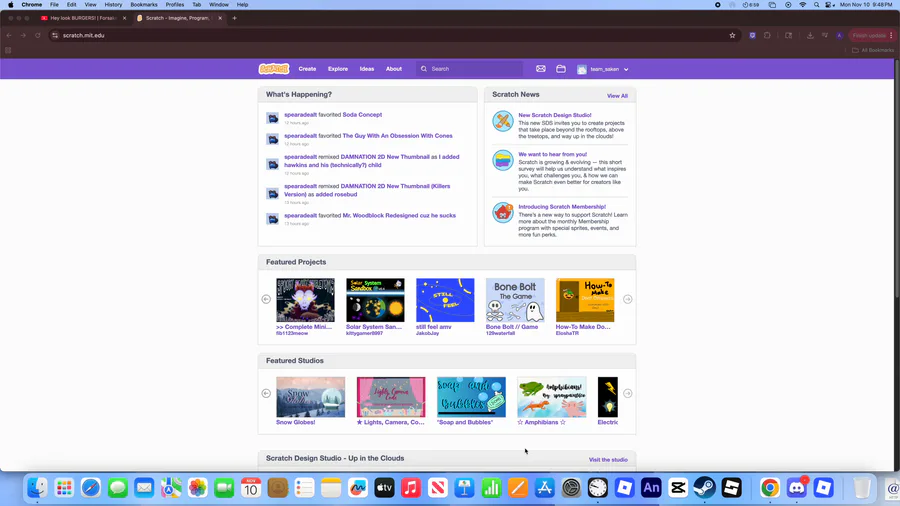Switch to the Hey look BURGERS! browser tab
Viewport: 900px width, 506px height.
click(x=83, y=18)
